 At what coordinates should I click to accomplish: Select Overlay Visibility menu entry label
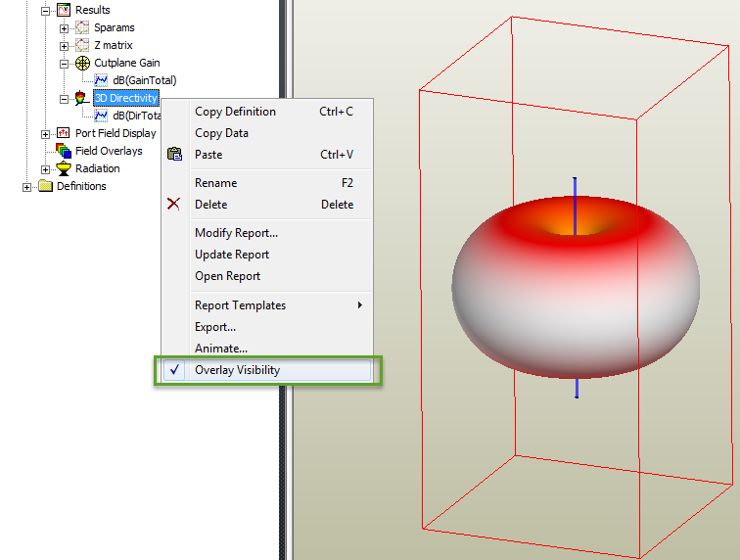238,370
